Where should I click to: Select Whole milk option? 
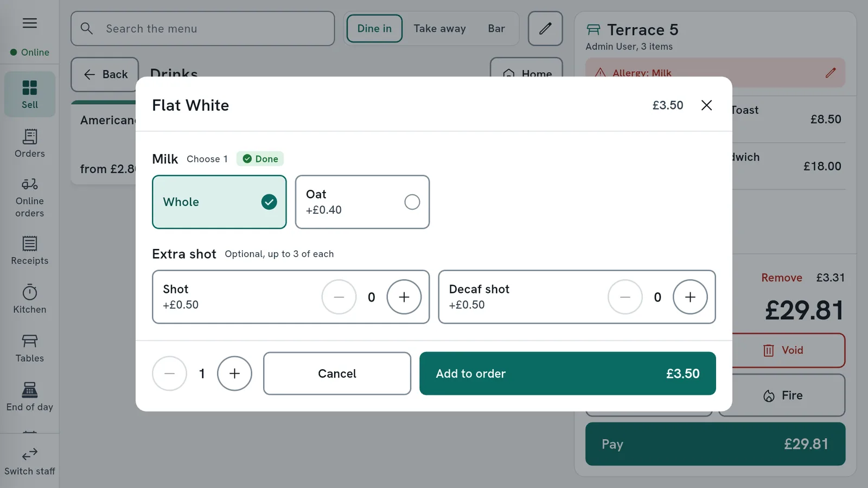[219, 202]
